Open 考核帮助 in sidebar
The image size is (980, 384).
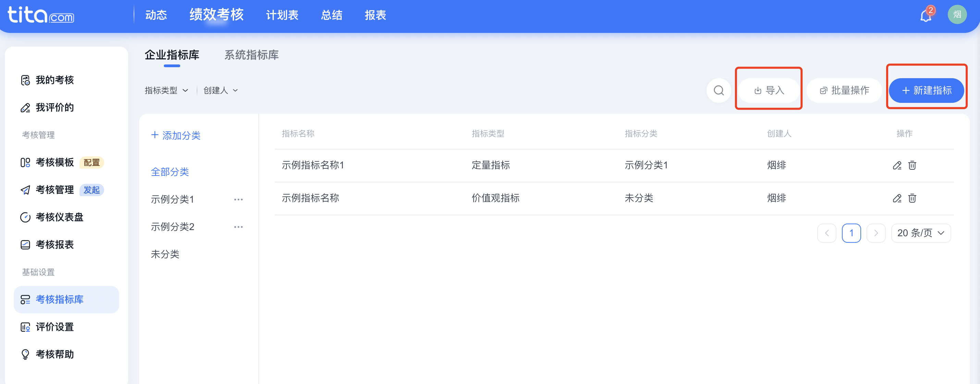coord(66,354)
